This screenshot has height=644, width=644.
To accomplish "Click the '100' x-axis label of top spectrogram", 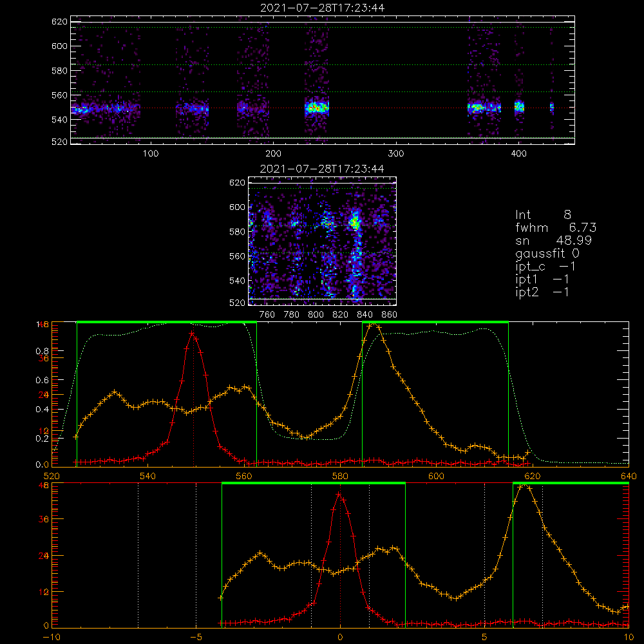I will [x=151, y=154].
